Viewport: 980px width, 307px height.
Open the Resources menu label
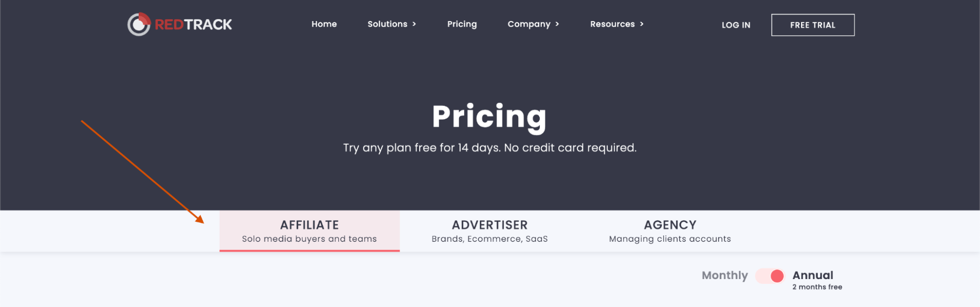click(612, 24)
